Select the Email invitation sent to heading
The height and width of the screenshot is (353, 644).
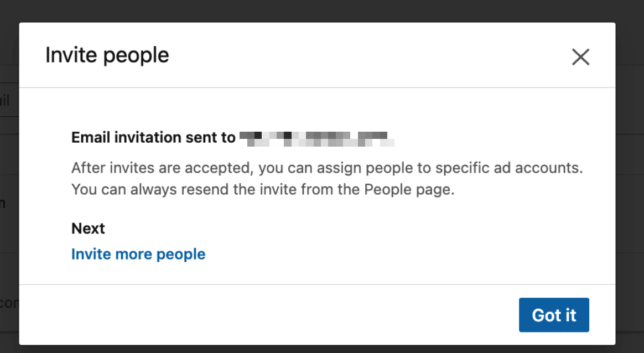tap(153, 137)
